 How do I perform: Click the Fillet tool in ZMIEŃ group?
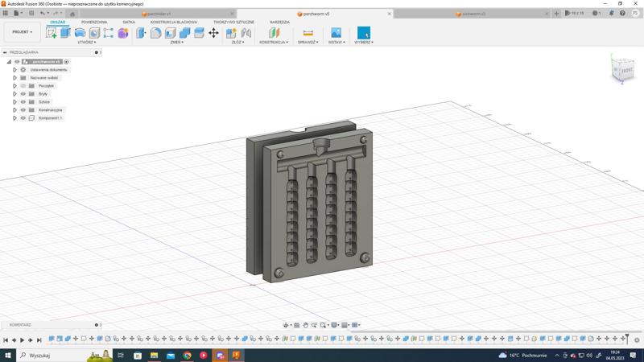[x=156, y=33]
